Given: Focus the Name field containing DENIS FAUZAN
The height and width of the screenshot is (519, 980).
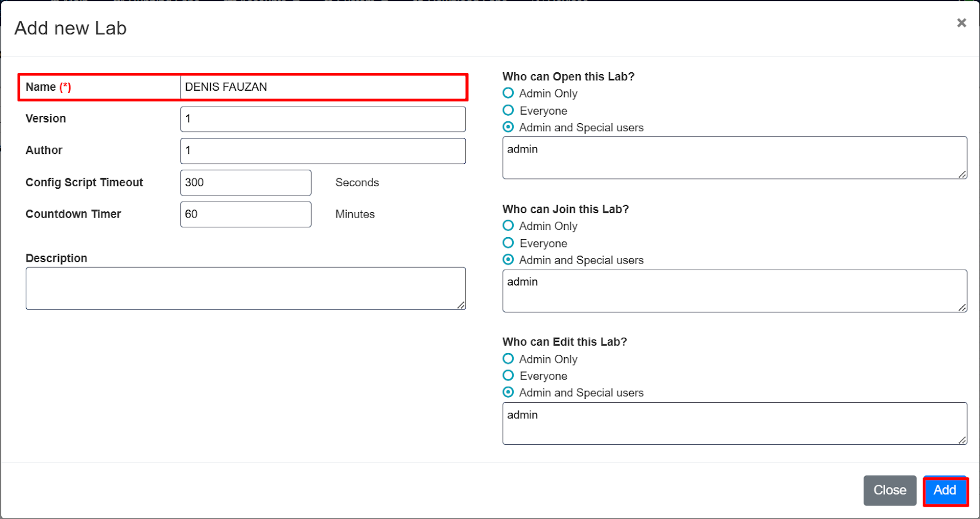Looking at the screenshot, I should [x=323, y=87].
